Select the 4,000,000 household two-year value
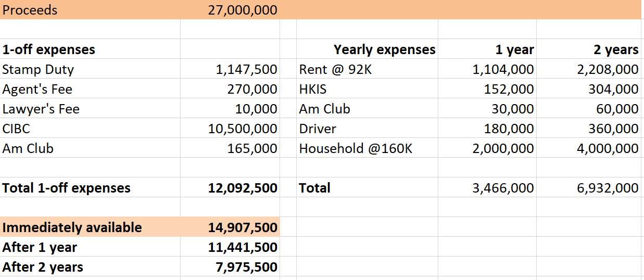The width and height of the screenshot is (644, 280). pyautogui.click(x=589, y=148)
